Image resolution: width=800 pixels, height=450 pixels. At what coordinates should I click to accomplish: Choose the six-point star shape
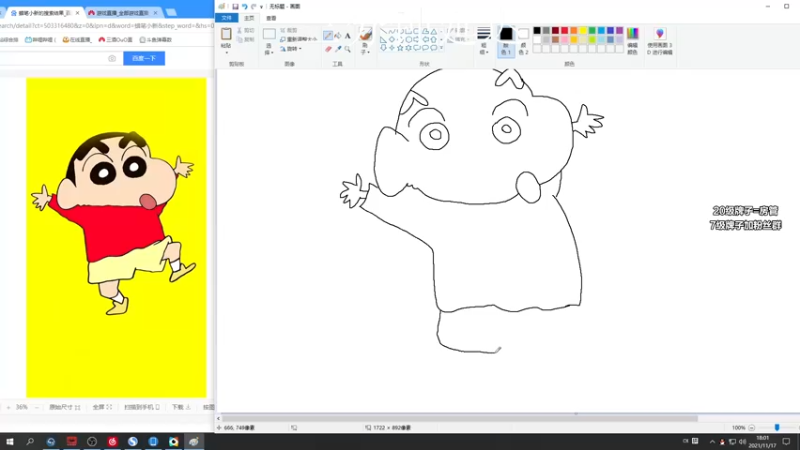click(x=408, y=48)
